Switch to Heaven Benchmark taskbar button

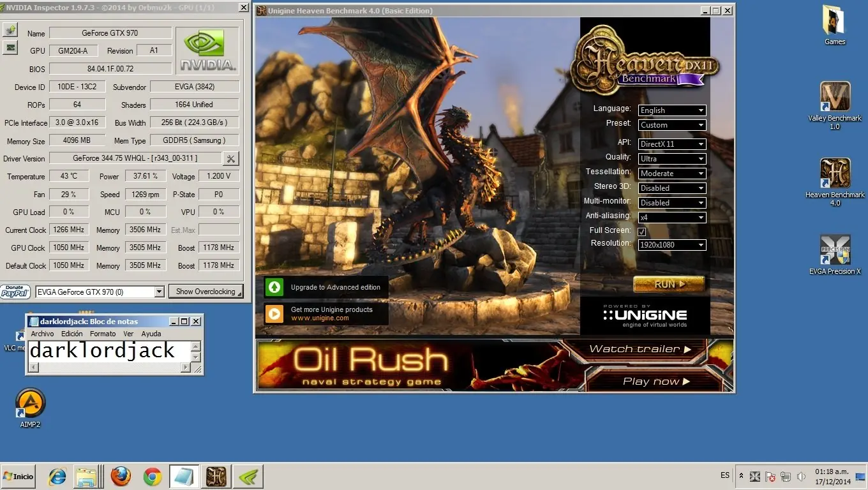point(216,477)
